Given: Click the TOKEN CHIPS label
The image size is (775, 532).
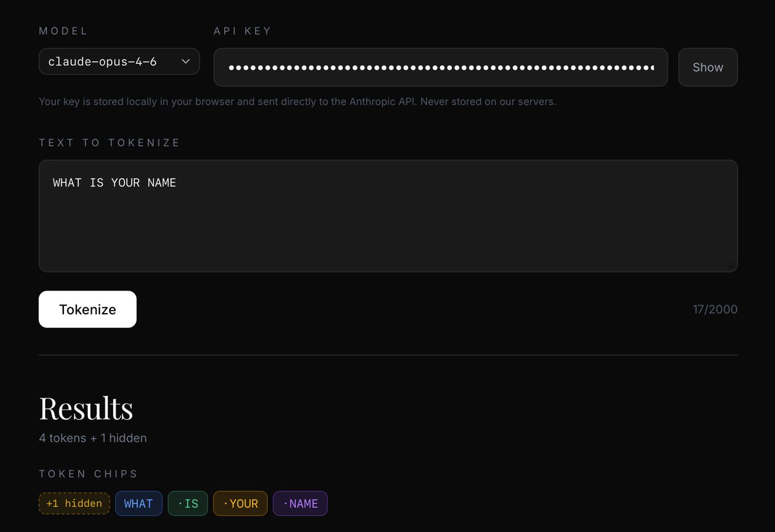Looking at the screenshot, I should click(x=88, y=474).
